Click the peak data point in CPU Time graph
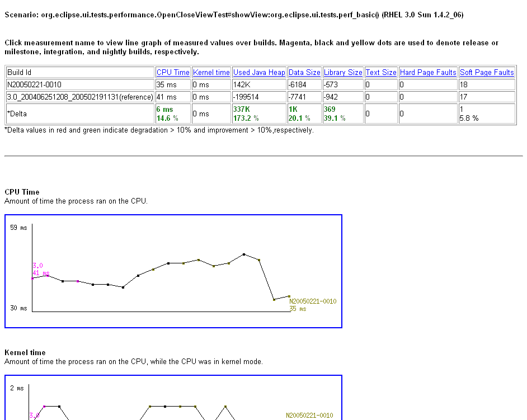Image resolution: width=527 pixels, height=420 pixels. point(244,254)
